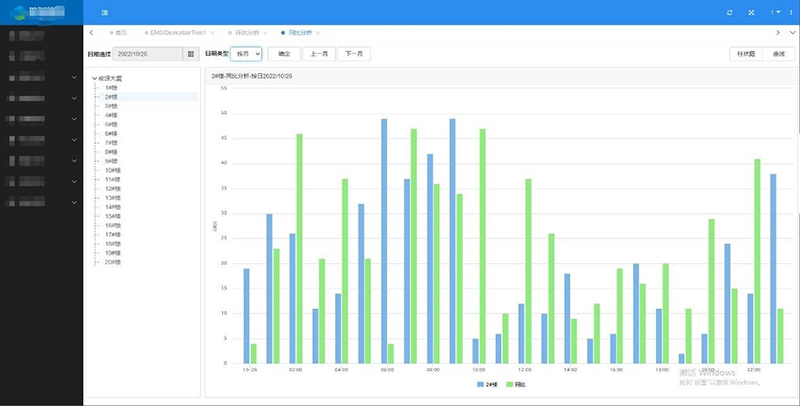800x406 pixels.
Task: Open the calendar date picker icon
Action: (191, 54)
